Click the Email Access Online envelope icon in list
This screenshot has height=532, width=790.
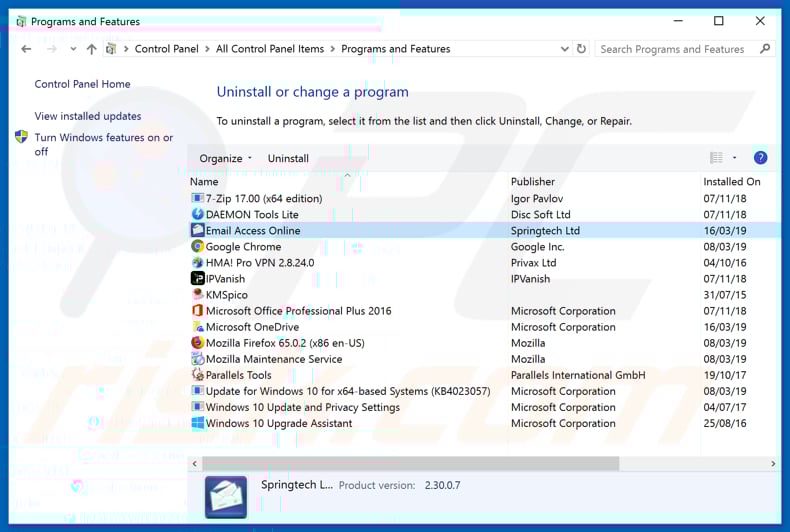(x=198, y=231)
